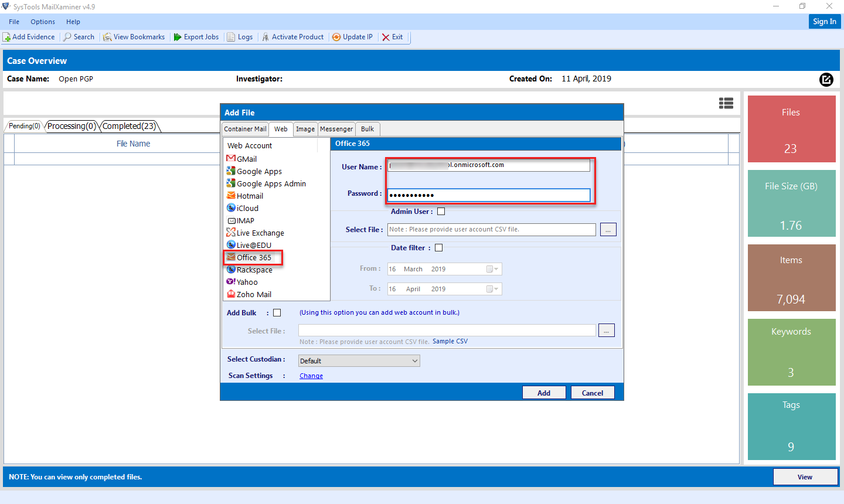
Task: Click the Update IP toolbar icon
Action: point(352,36)
